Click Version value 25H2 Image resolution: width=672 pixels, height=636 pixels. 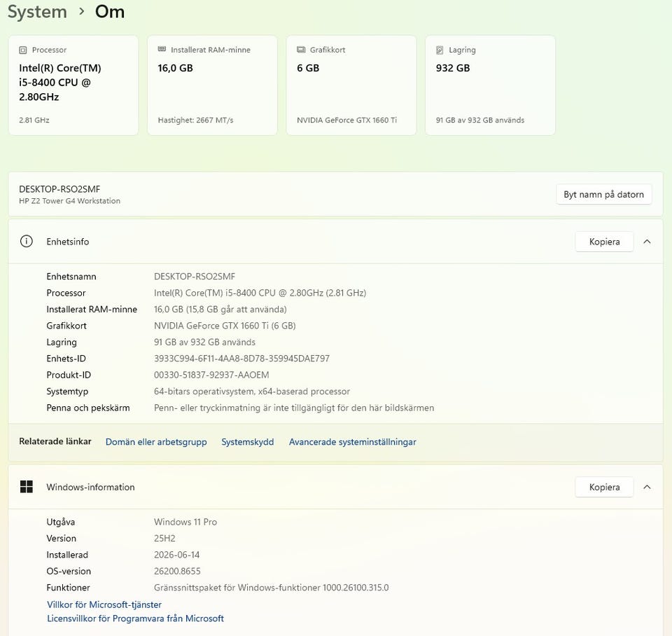coord(164,538)
